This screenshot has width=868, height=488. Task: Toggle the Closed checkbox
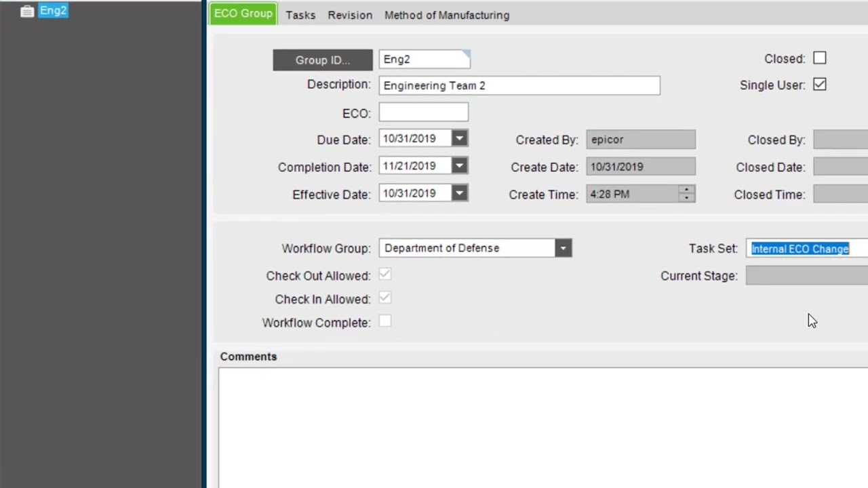pos(820,58)
